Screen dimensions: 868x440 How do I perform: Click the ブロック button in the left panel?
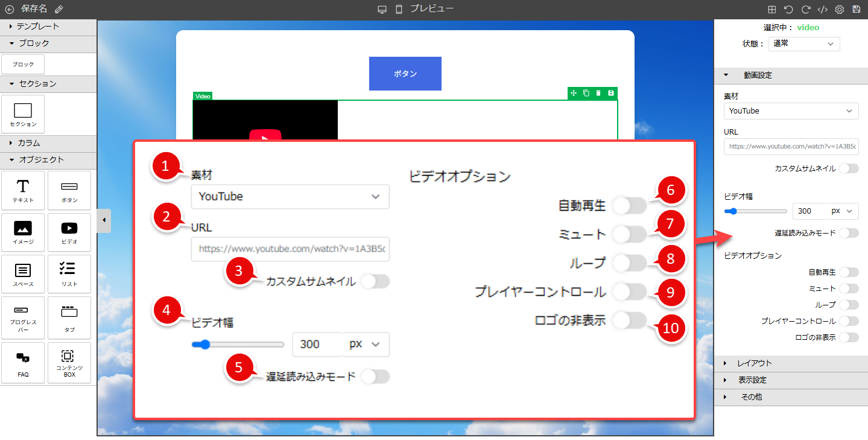pos(22,64)
